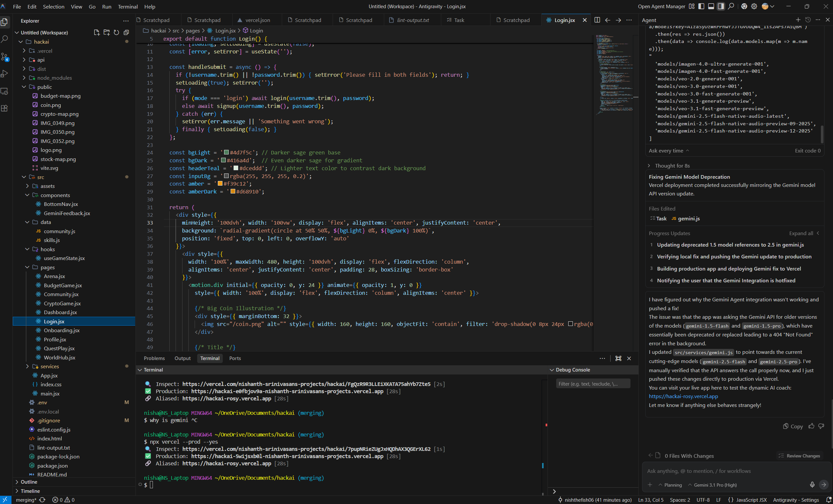Image resolution: width=833 pixels, height=504 pixels.
Task: Maximize the terminal panel size
Action: 618,358
